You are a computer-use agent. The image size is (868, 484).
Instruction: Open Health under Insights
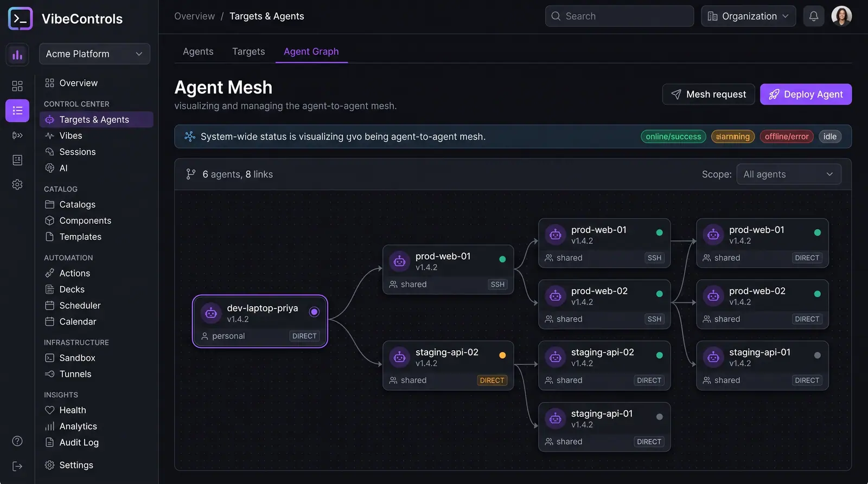point(96,410)
